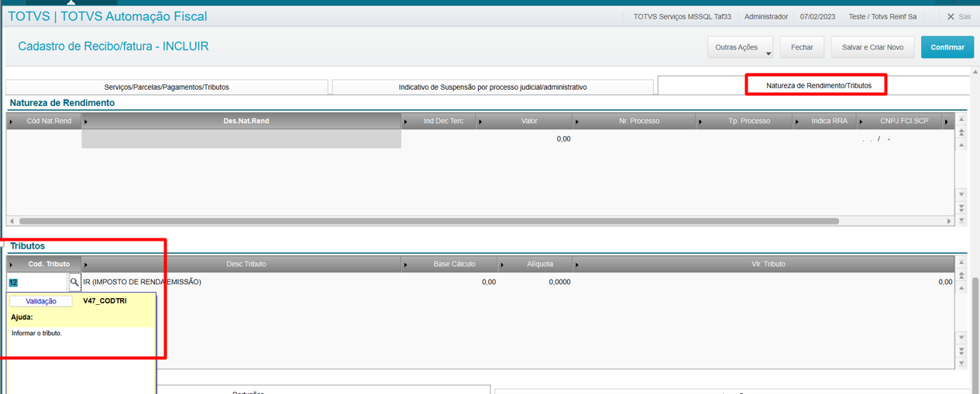This screenshot has width=980, height=394.
Task: Click the X icon beside Sair
Action: pyautogui.click(x=951, y=16)
